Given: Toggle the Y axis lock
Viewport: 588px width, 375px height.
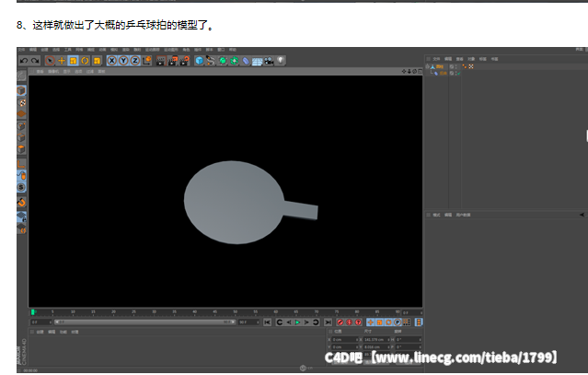Looking at the screenshot, I should click(x=123, y=61).
